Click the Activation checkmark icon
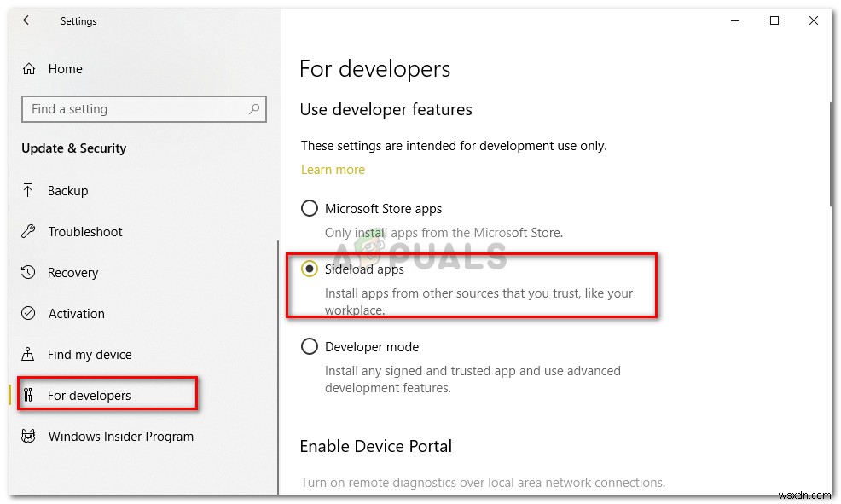 tap(29, 313)
